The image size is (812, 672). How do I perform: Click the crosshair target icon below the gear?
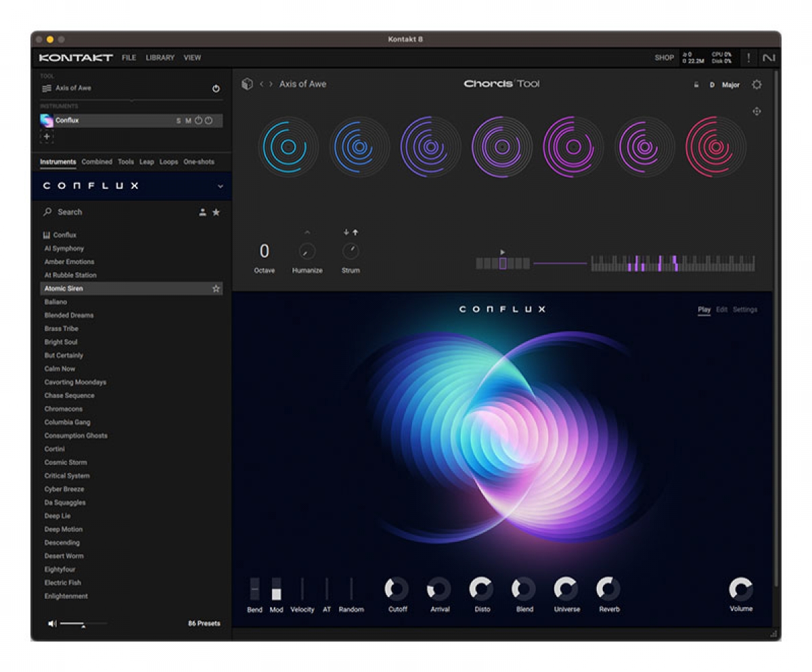[x=757, y=111]
